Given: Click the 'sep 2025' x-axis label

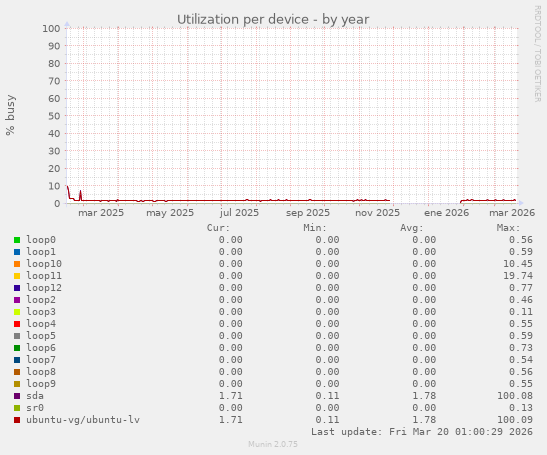Looking at the screenshot, I should pyautogui.click(x=308, y=213).
